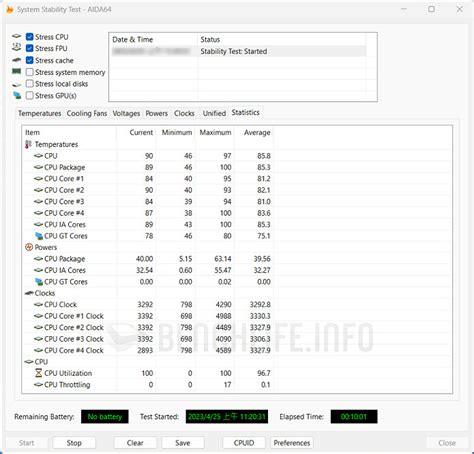Click the Stress cache icon
This screenshot has width=474, height=454.
[x=17, y=60]
